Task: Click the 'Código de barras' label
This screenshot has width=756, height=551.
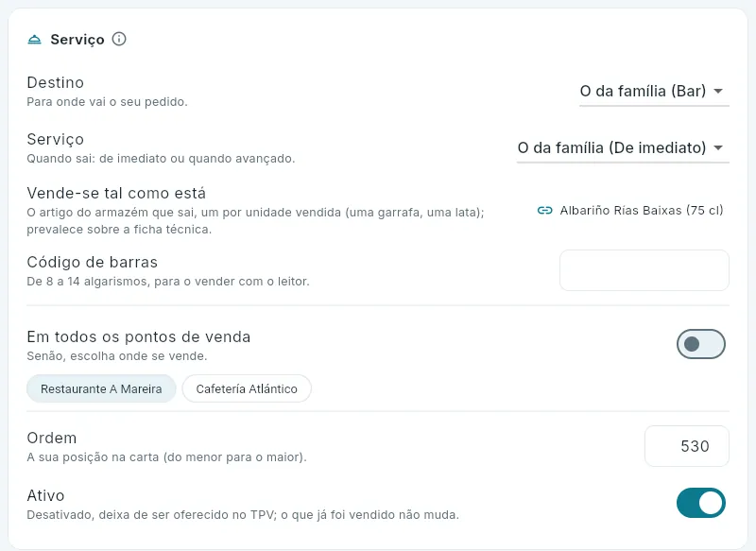Action: [92, 262]
